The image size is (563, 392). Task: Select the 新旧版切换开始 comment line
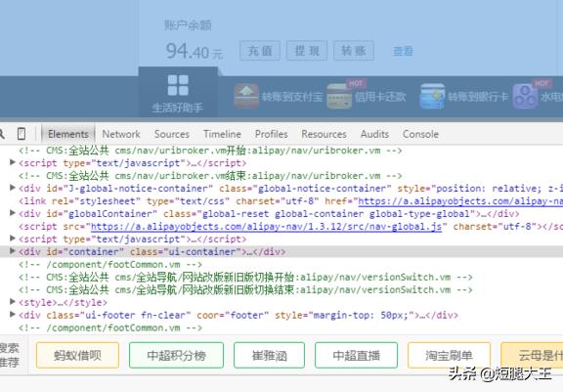coord(245,278)
